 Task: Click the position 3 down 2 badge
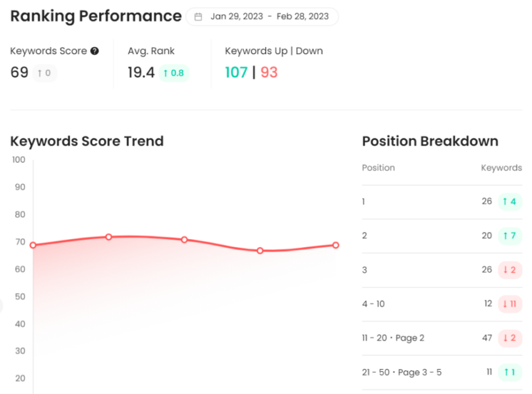510,270
